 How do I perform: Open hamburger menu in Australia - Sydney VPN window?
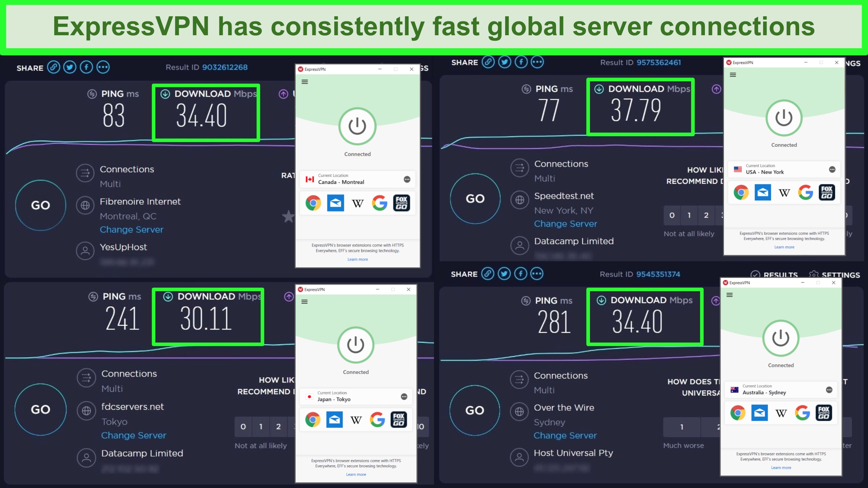coord(730,295)
